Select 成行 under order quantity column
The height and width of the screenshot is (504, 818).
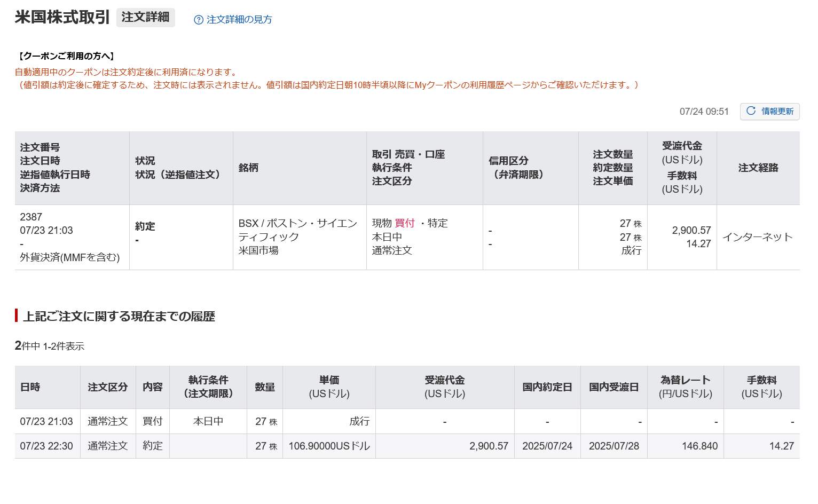pyautogui.click(x=631, y=250)
